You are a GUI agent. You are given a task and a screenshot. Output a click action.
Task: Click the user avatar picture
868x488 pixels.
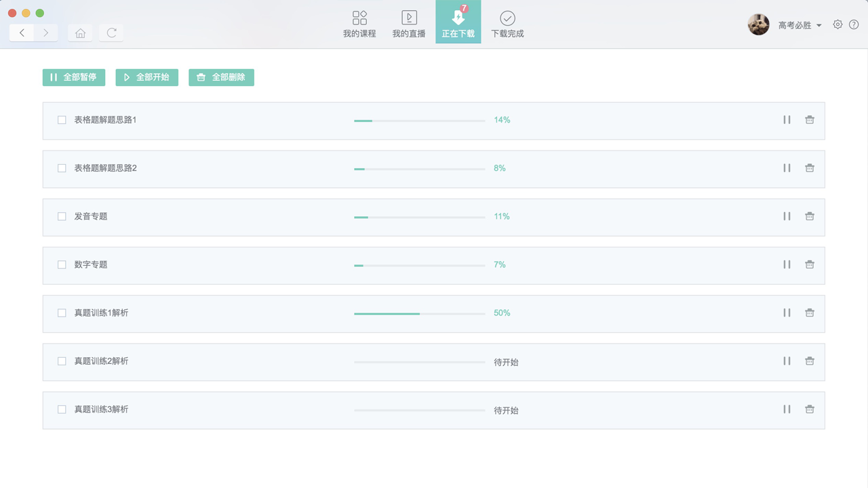pos(758,24)
